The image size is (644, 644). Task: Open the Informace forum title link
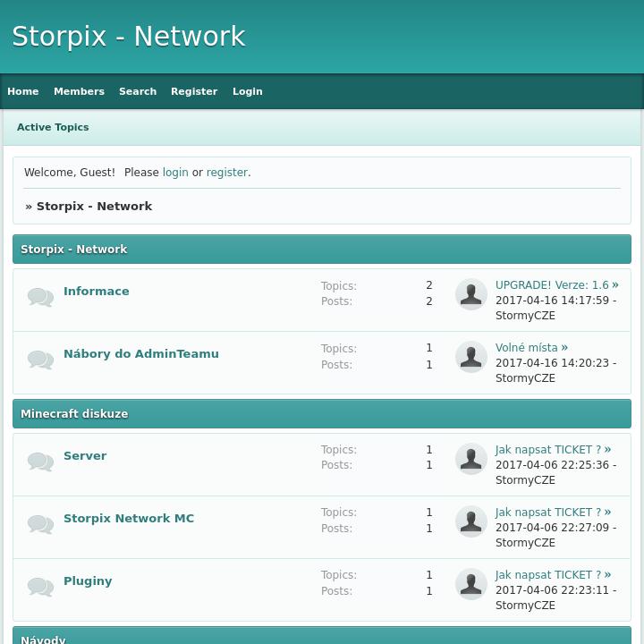97,292
